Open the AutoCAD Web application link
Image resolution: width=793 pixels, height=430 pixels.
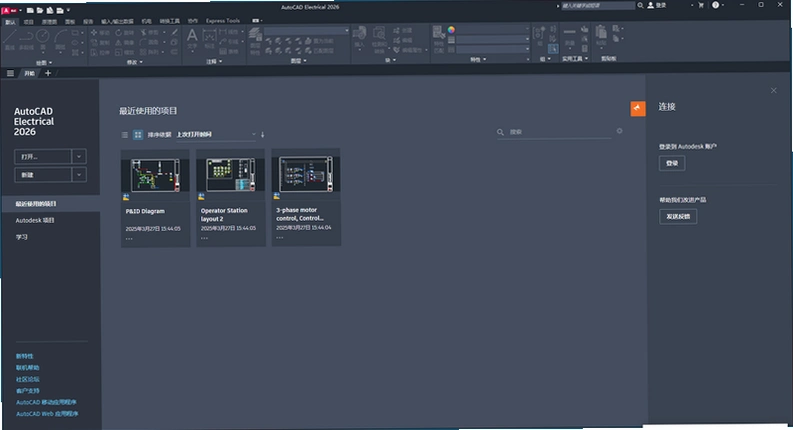click(x=47, y=414)
